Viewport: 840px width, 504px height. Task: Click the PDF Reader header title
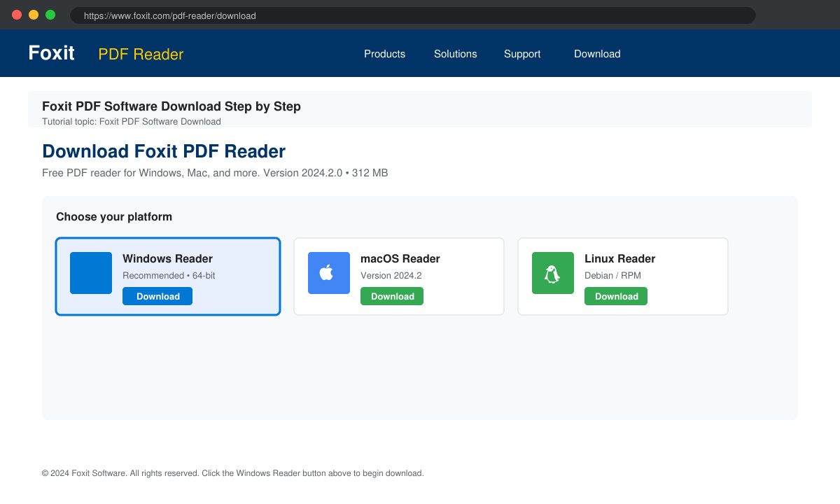(x=141, y=54)
